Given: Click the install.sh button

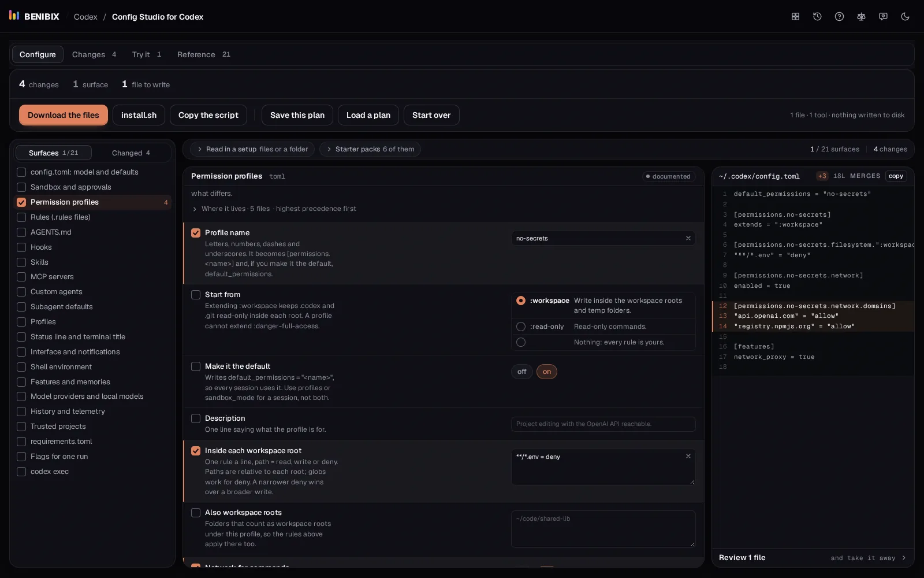Looking at the screenshot, I should click(139, 115).
